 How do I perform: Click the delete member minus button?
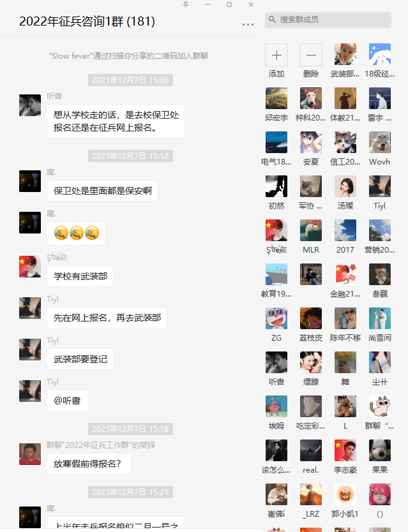coord(311,55)
